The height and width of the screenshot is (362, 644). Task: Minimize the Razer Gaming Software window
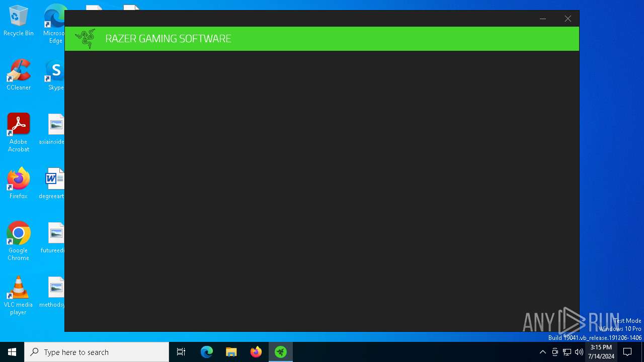543,19
